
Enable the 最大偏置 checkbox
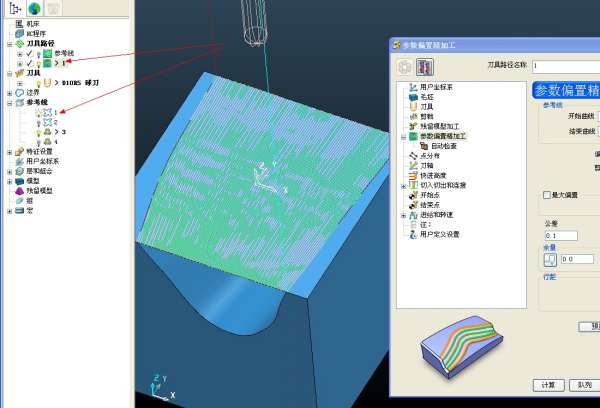pos(546,195)
